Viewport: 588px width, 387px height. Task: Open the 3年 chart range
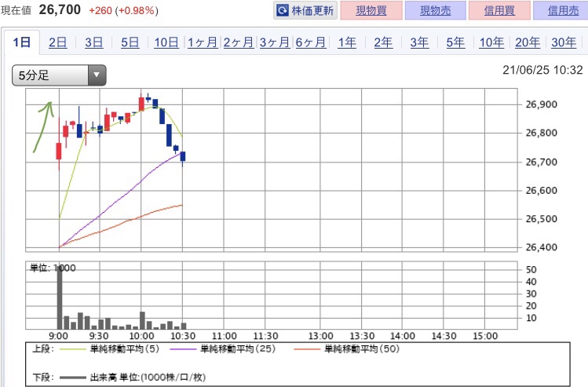coord(419,42)
